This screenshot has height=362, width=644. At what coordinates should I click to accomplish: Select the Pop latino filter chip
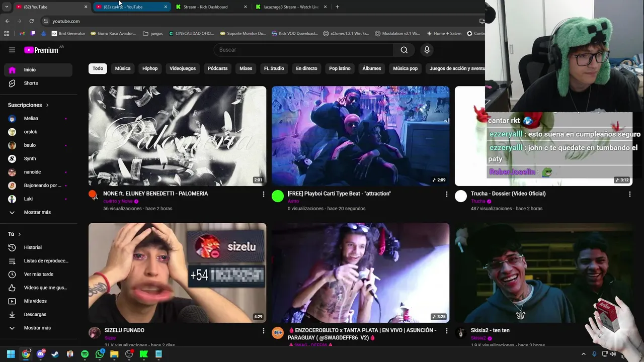click(340, 68)
